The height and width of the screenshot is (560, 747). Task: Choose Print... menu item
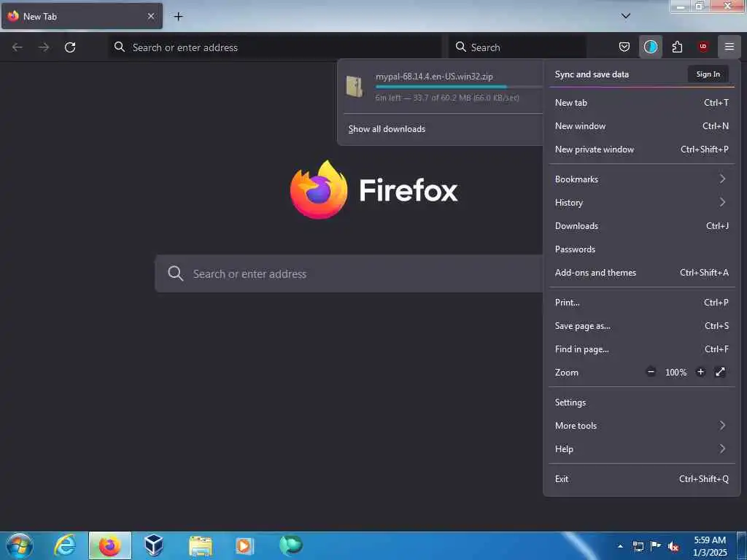pos(642,303)
